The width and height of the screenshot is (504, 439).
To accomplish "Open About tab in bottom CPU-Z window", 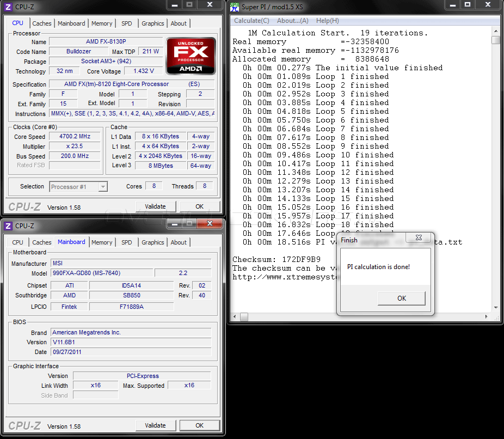I will pyautogui.click(x=179, y=242).
